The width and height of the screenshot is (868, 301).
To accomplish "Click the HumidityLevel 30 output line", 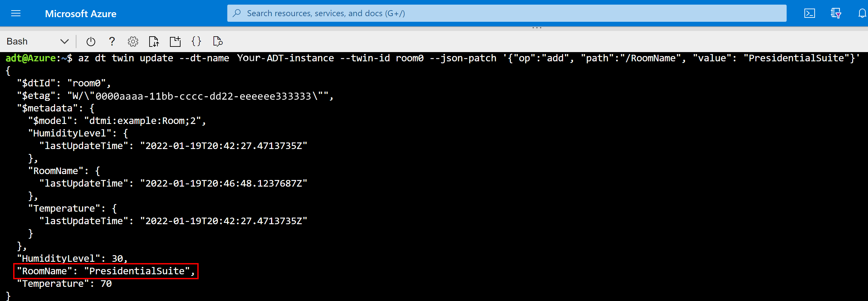I will click(72, 258).
